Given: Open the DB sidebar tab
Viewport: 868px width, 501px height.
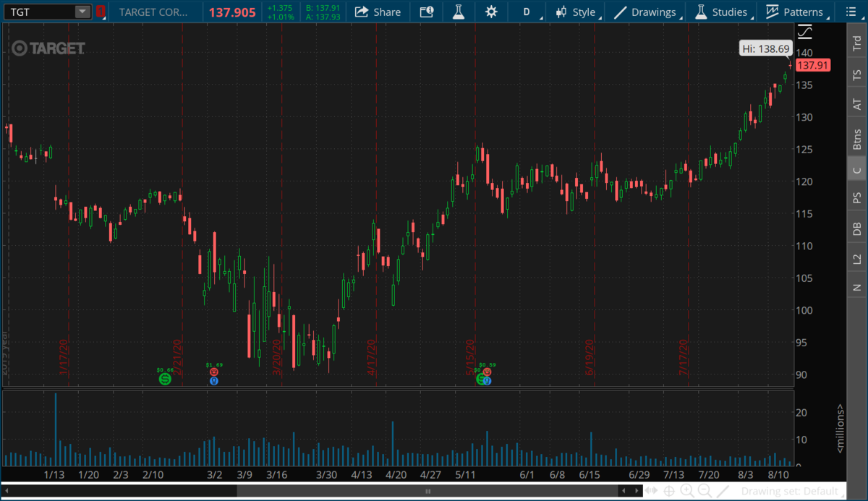Looking at the screenshot, I should coord(857,228).
